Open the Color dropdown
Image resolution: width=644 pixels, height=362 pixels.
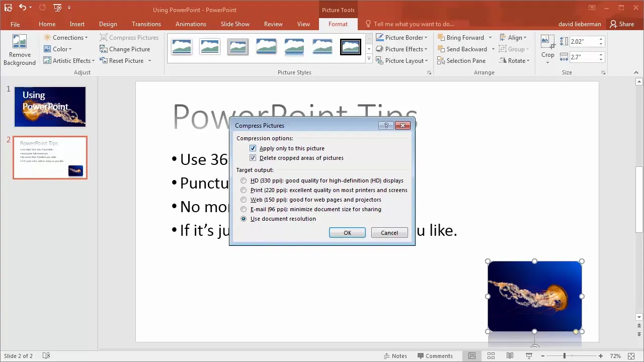click(x=57, y=49)
